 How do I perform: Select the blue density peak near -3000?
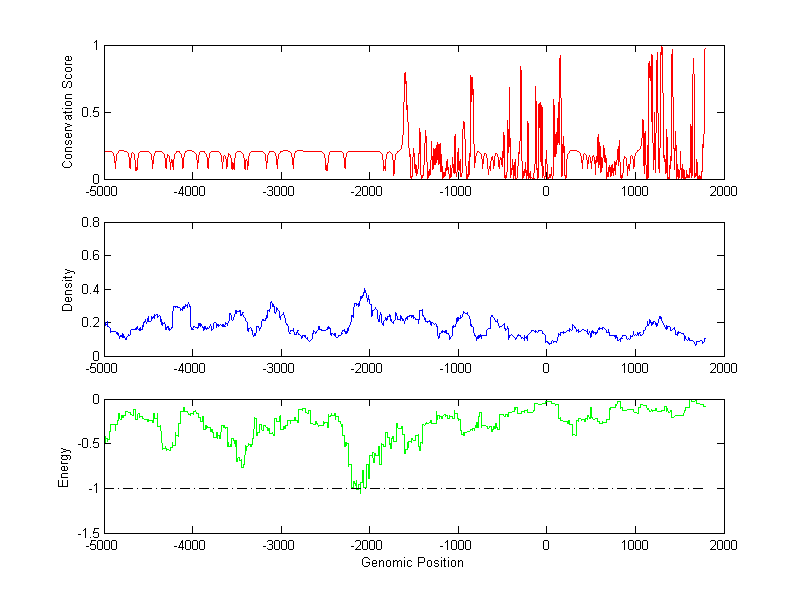pos(271,302)
